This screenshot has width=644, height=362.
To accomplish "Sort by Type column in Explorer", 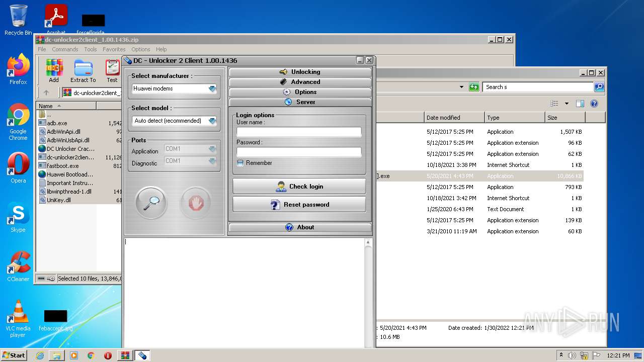I will click(x=515, y=118).
